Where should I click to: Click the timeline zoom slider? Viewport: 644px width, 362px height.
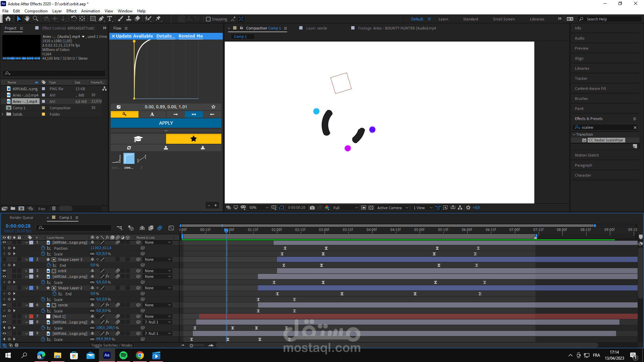(192, 346)
